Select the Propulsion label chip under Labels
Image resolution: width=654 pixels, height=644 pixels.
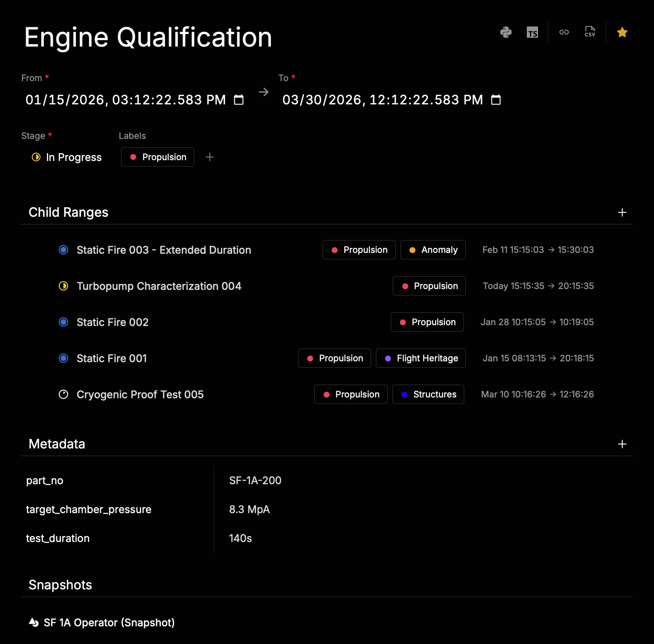click(157, 157)
